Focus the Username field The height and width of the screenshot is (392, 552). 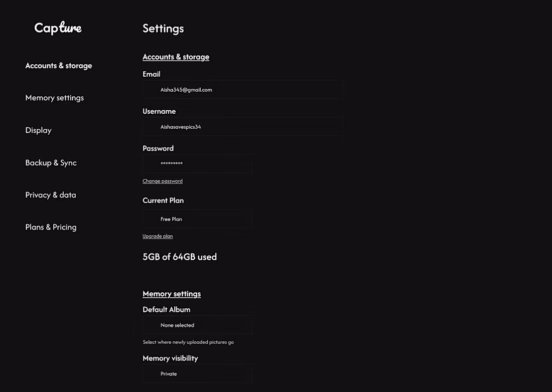pos(242,127)
